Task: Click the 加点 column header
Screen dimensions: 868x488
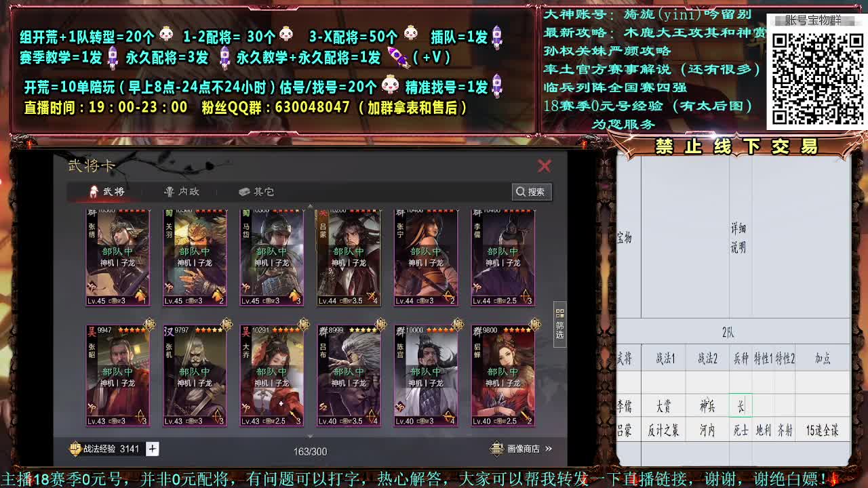Action: (x=823, y=359)
